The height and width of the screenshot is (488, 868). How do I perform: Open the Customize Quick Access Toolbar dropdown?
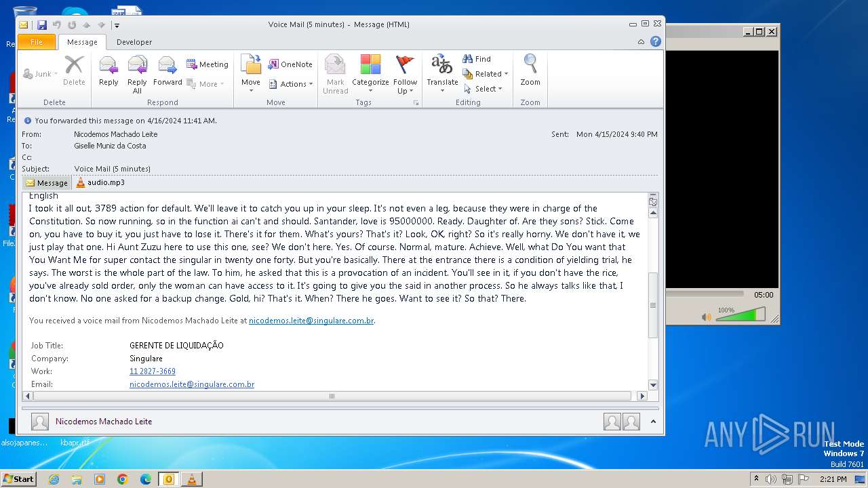pyautogui.click(x=117, y=25)
